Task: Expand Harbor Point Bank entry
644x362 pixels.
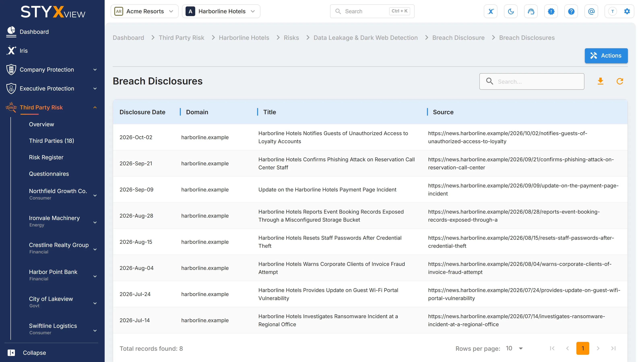Action: pyautogui.click(x=95, y=277)
